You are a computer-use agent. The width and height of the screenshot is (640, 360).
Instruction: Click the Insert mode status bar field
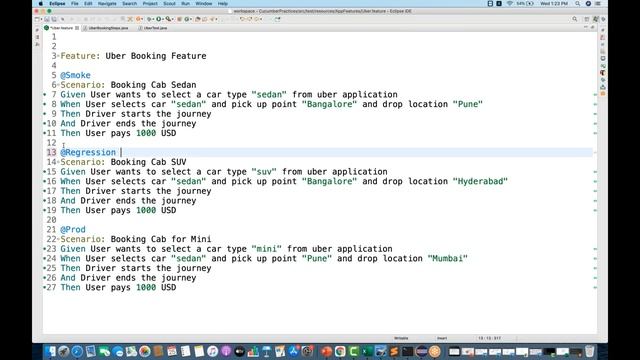(442, 338)
